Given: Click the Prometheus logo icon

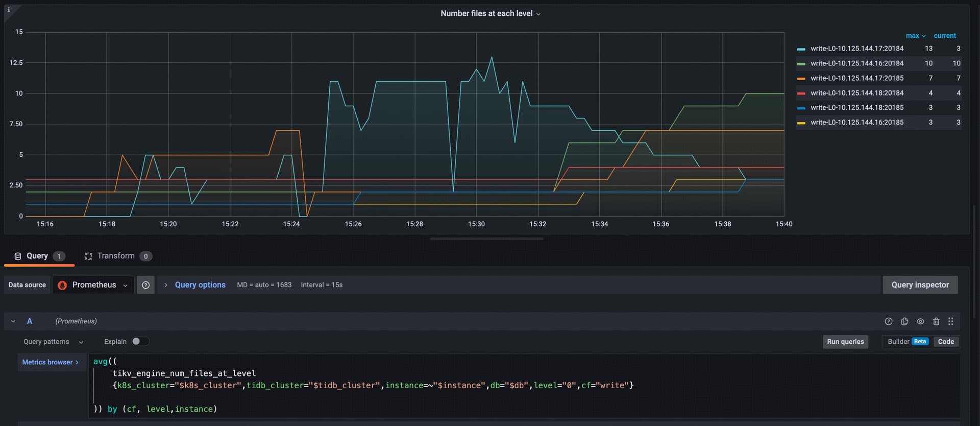Looking at the screenshot, I should [62, 285].
